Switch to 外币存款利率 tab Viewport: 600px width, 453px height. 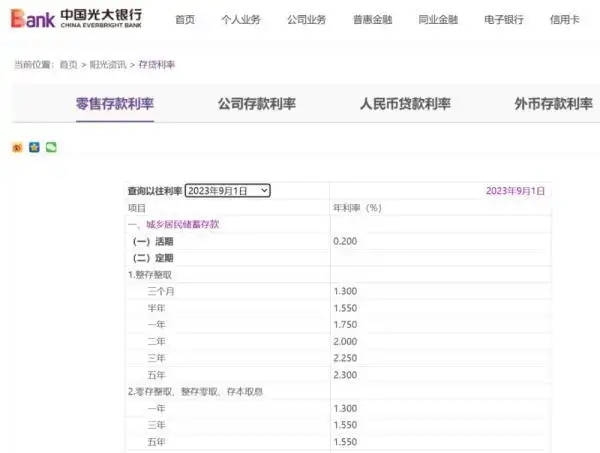click(x=553, y=104)
